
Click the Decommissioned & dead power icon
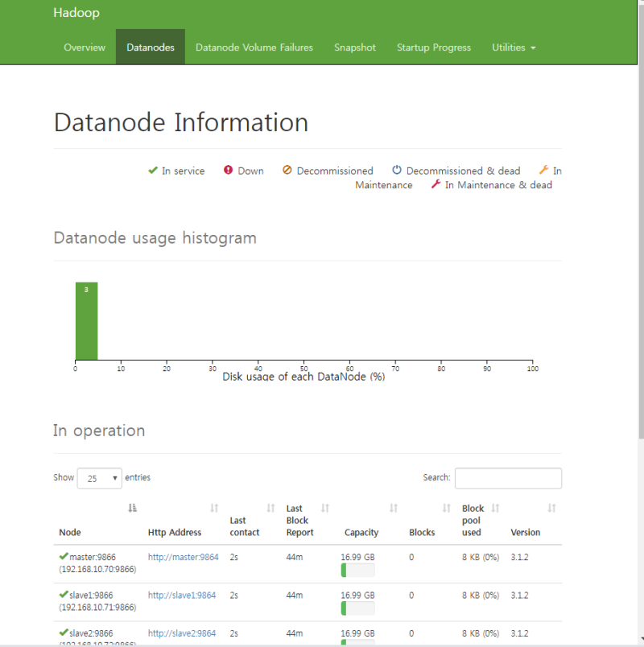397,170
